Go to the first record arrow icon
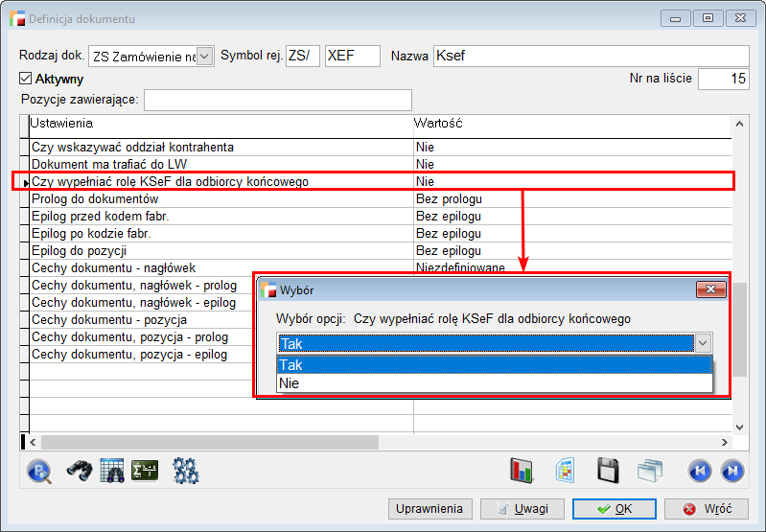766x532 pixels. click(699, 471)
